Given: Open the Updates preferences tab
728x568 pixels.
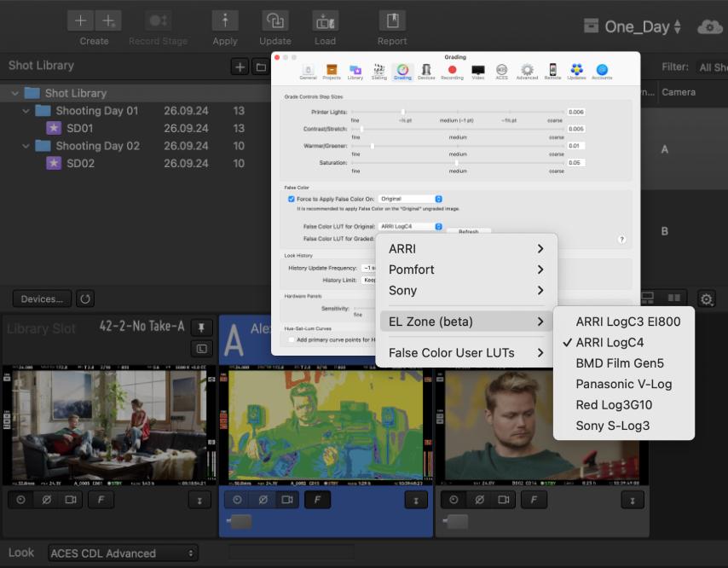Looking at the screenshot, I should click(576, 72).
